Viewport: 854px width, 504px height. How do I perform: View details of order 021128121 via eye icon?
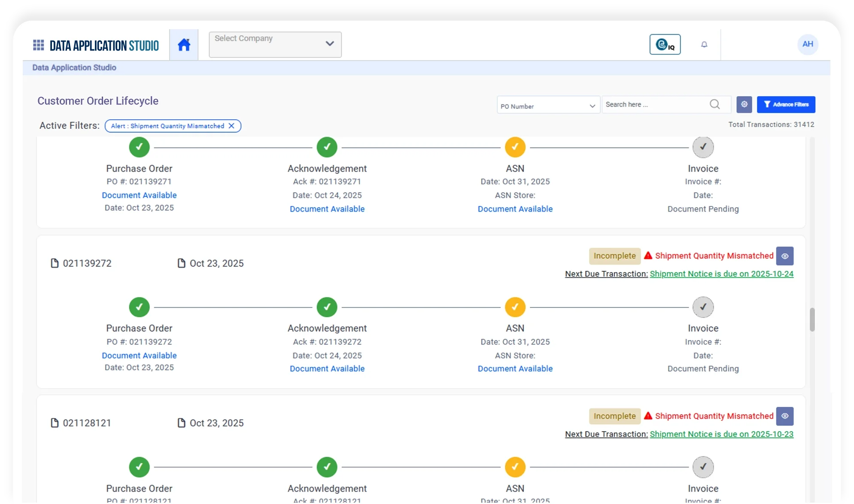[x=784, y=416]
